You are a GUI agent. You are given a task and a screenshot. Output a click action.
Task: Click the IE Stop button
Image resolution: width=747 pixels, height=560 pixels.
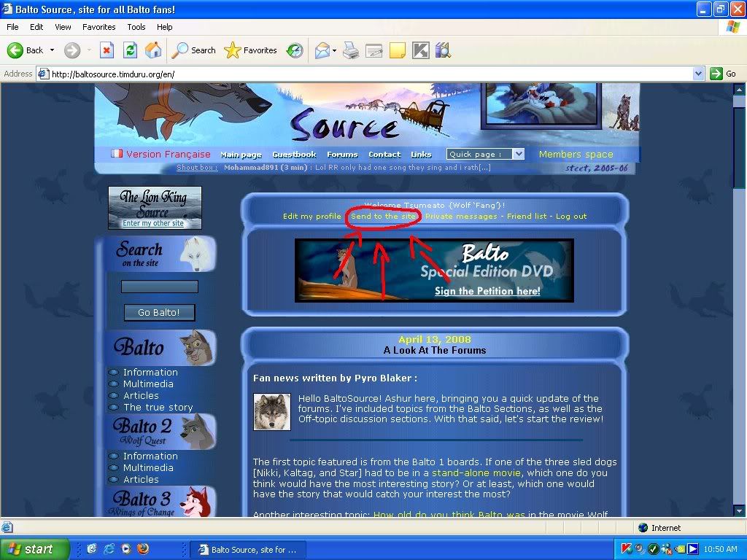(x=107, y=50)
